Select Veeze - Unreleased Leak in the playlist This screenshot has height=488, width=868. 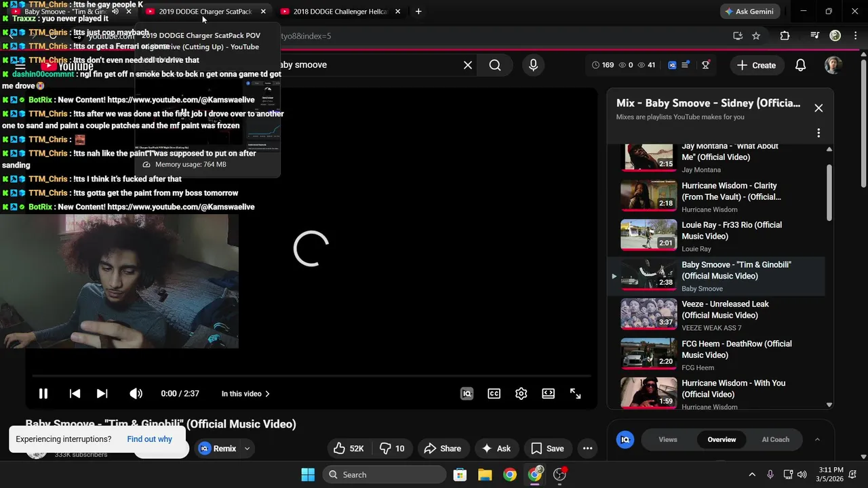click(x=715, y=315)
